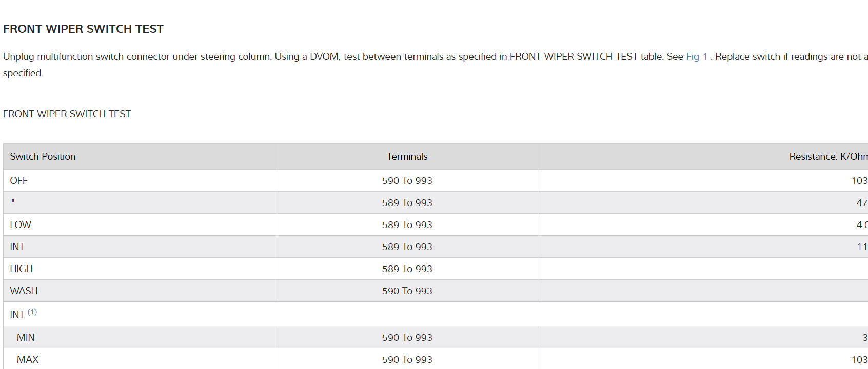Select the HIGH switch position cell
The height and width of the screenshot is (369, 868).
[x=22, y=269]
